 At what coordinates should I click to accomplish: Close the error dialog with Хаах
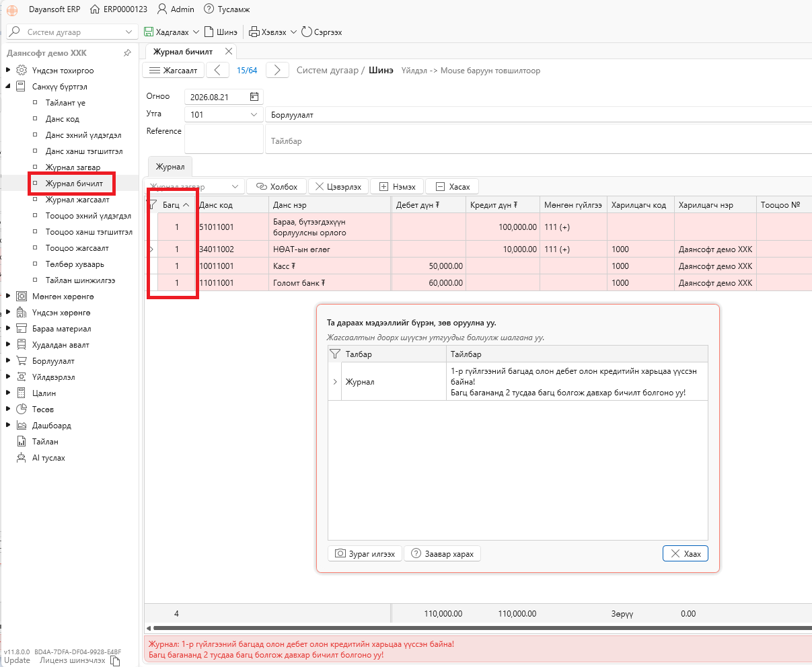tap(686, 554)
